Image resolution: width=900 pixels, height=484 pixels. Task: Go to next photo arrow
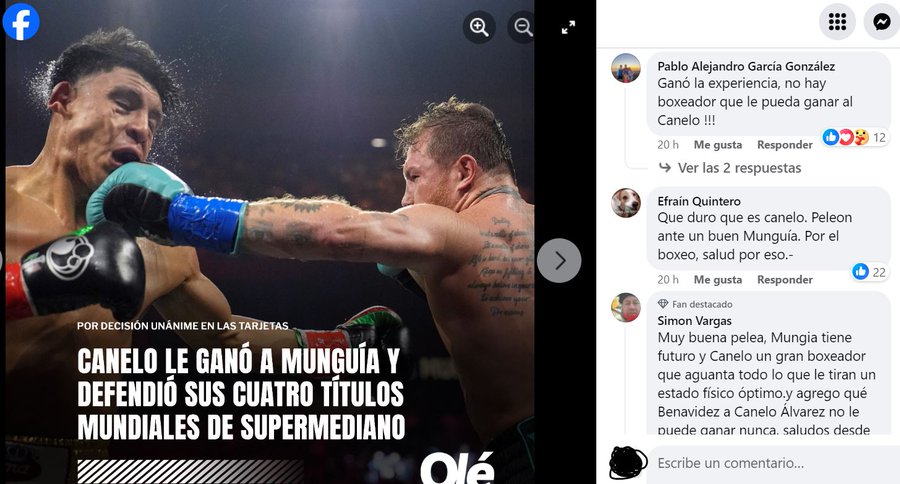[x=559, y=261]
